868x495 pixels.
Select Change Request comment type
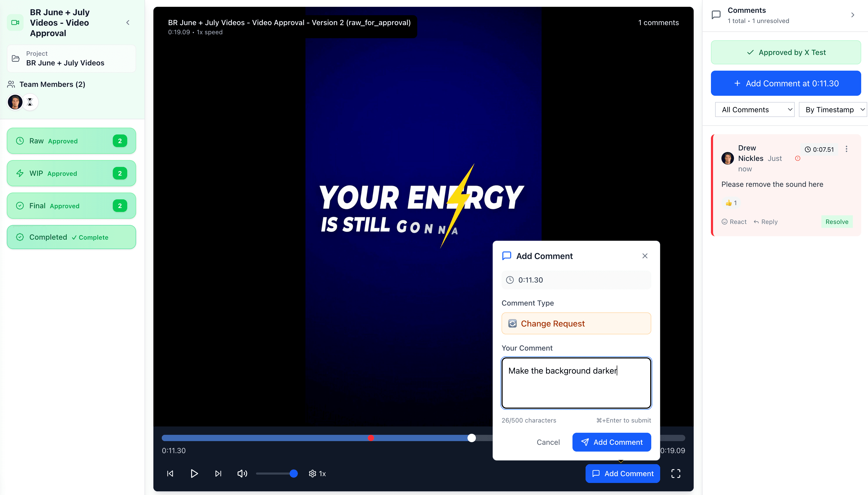(x=576, y=323)
